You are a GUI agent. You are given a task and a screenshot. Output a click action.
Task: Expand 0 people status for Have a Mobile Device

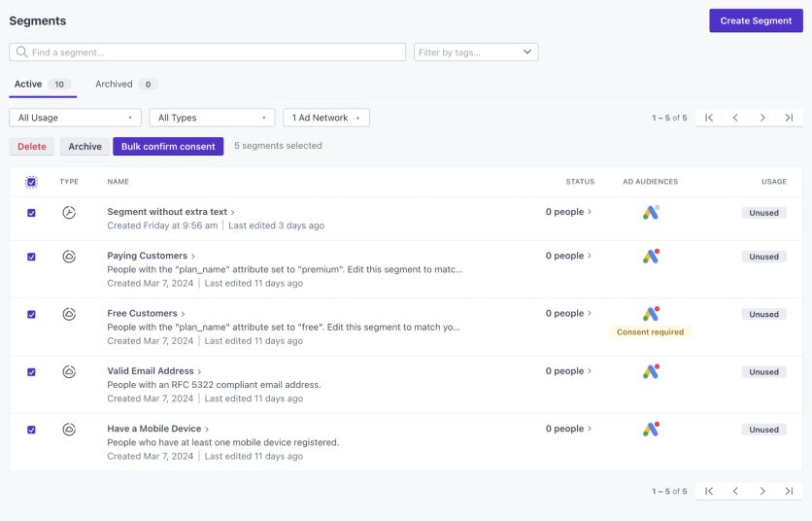click(x=568, y=429)
